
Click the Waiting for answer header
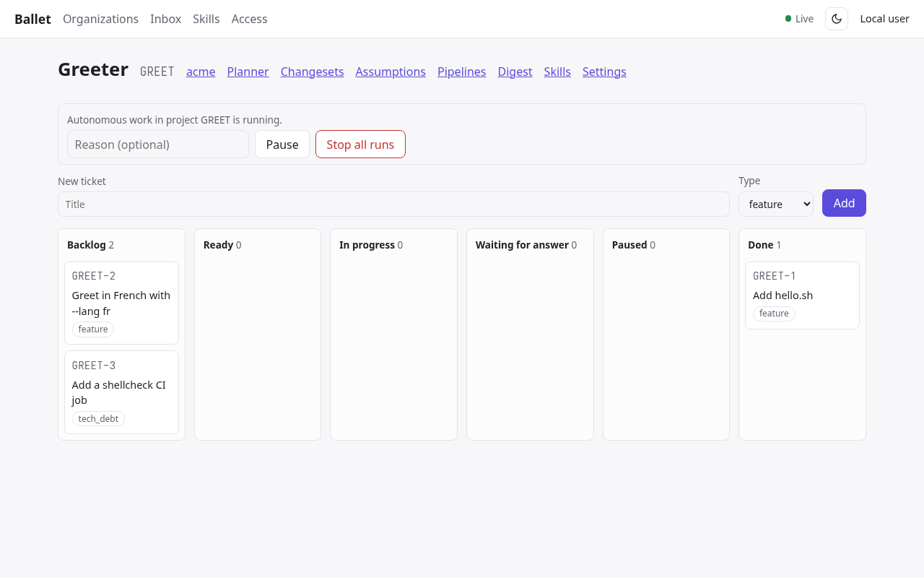point(526,245)
